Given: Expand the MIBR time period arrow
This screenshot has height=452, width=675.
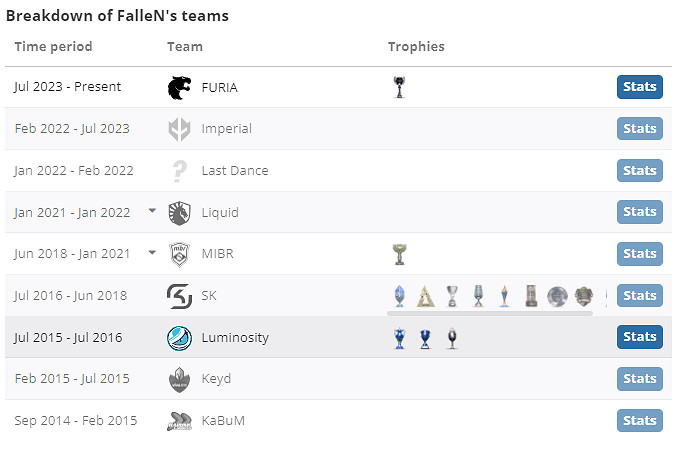Looking at the screenshot, I should tap(152, 253).
